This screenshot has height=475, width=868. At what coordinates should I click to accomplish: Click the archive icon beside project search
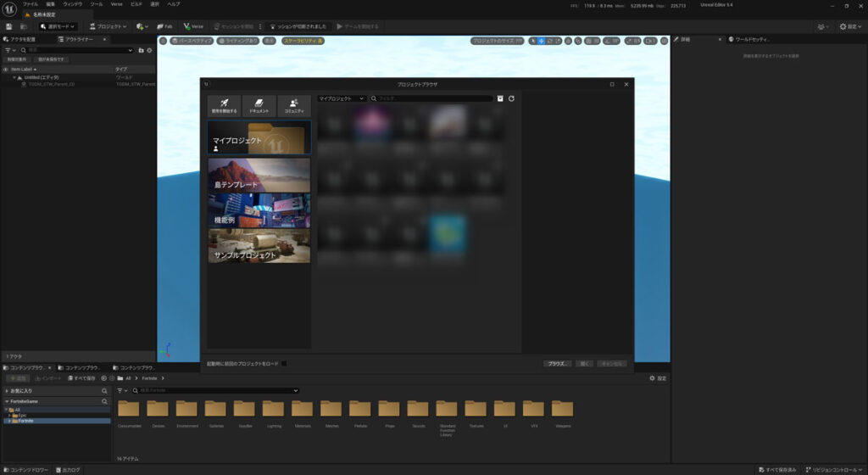click(x=500, y=98)
